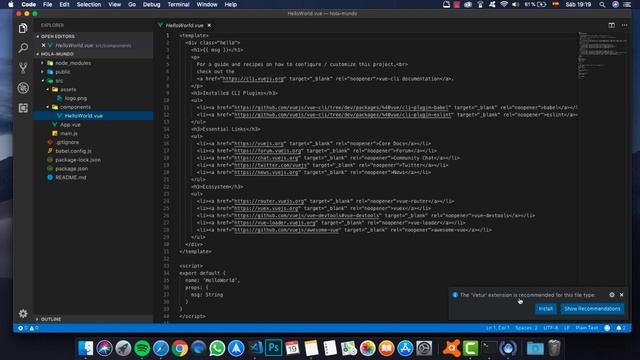Click the feedback smiley in status bar
This screenshot has width=640, height=360.
click(607, 328)
